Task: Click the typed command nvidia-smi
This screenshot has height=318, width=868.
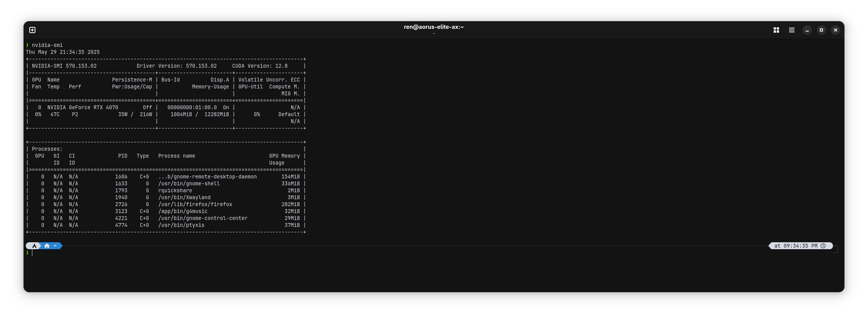Action: tap(47, 45)
